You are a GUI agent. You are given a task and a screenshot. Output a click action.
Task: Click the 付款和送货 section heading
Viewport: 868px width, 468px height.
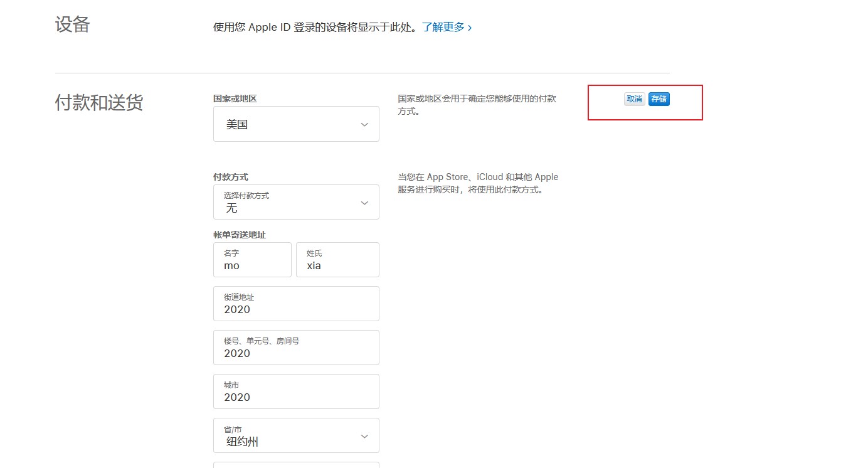tap(99, 103)
